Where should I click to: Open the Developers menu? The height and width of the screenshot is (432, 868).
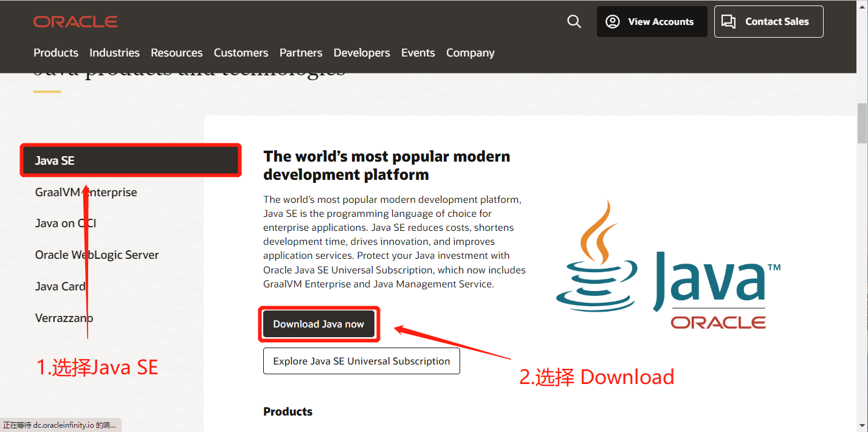point(362,53)
